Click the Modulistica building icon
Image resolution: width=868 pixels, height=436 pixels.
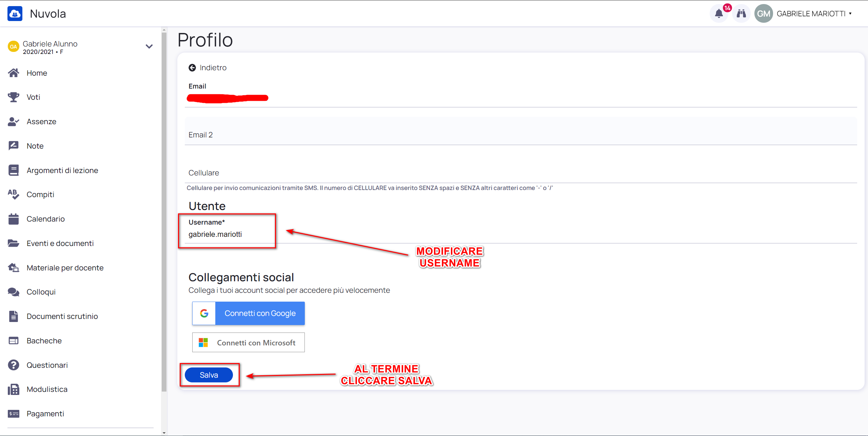pyautogui.click(x=14, y=389)
